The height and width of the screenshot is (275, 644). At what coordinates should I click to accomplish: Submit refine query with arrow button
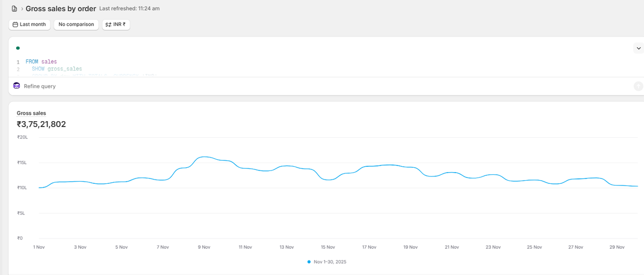click(638, 86)
